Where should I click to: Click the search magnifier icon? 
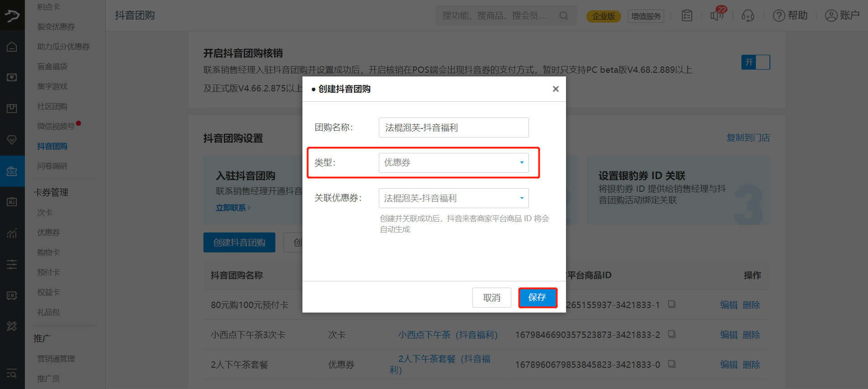click(x=564, y=16)
